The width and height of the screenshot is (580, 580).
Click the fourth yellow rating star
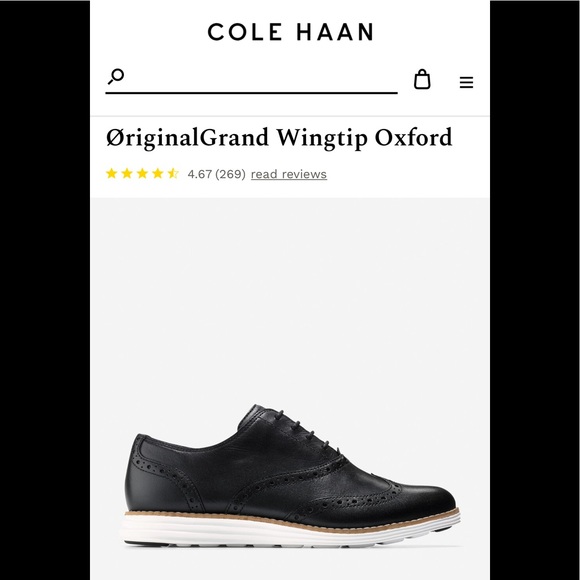[x=158, y=173]
